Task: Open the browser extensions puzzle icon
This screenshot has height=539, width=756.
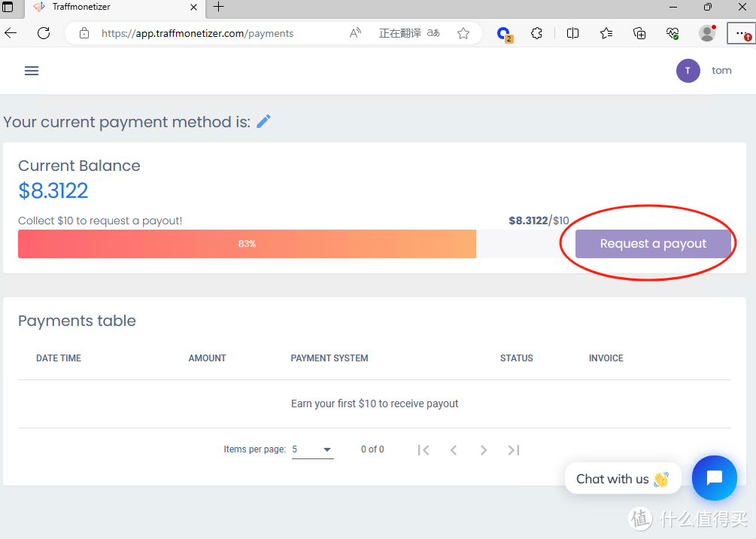Action: tap(536, 33)
